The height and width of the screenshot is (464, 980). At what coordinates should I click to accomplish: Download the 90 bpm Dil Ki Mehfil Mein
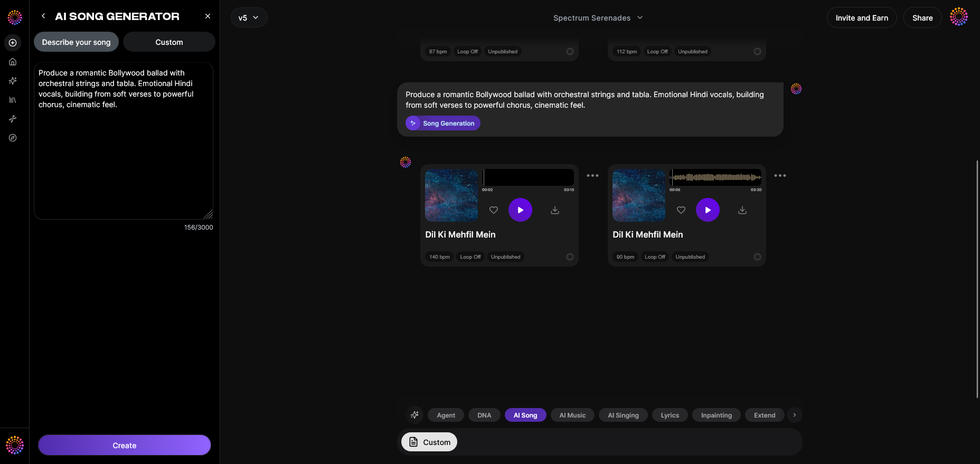click(x=742, y=210)
